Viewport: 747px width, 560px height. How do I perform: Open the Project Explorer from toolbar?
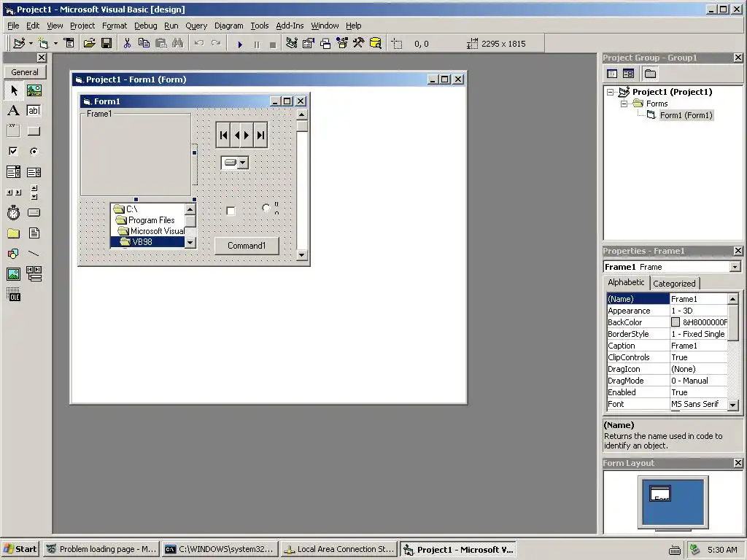point(292,44)
